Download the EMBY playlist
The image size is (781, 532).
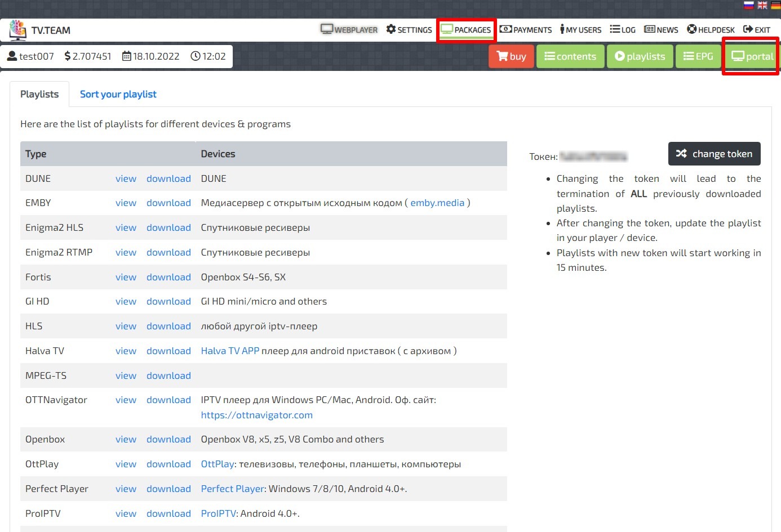coord(168,203)
